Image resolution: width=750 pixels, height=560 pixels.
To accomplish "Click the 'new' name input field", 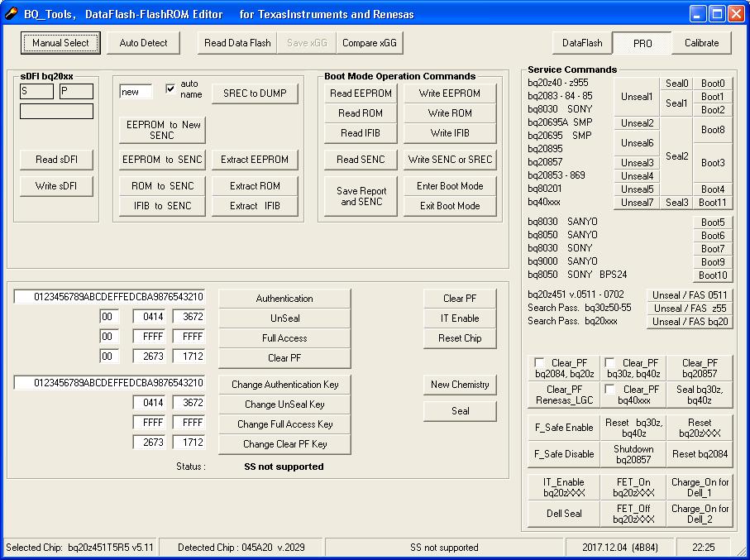I will pos(136,92).
